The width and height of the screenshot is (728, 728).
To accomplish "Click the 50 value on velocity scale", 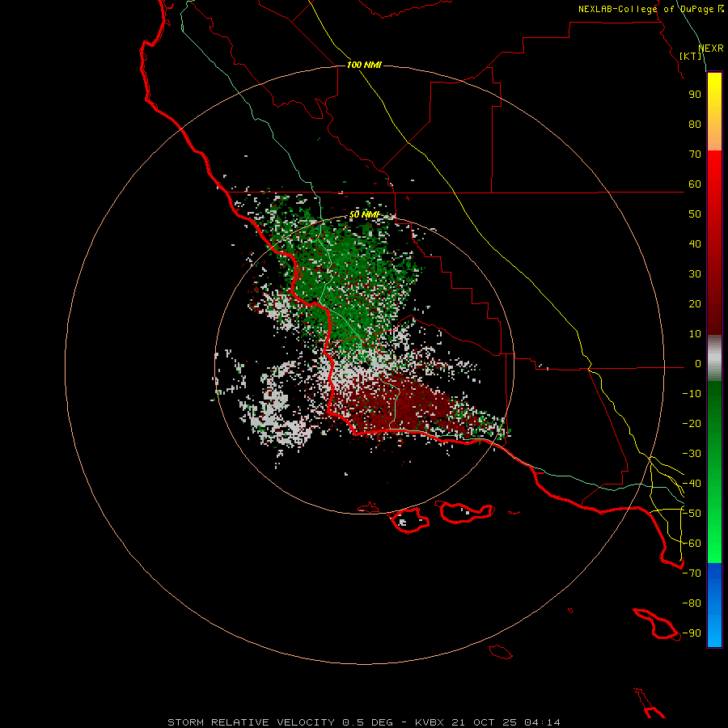I will [695, 214].
